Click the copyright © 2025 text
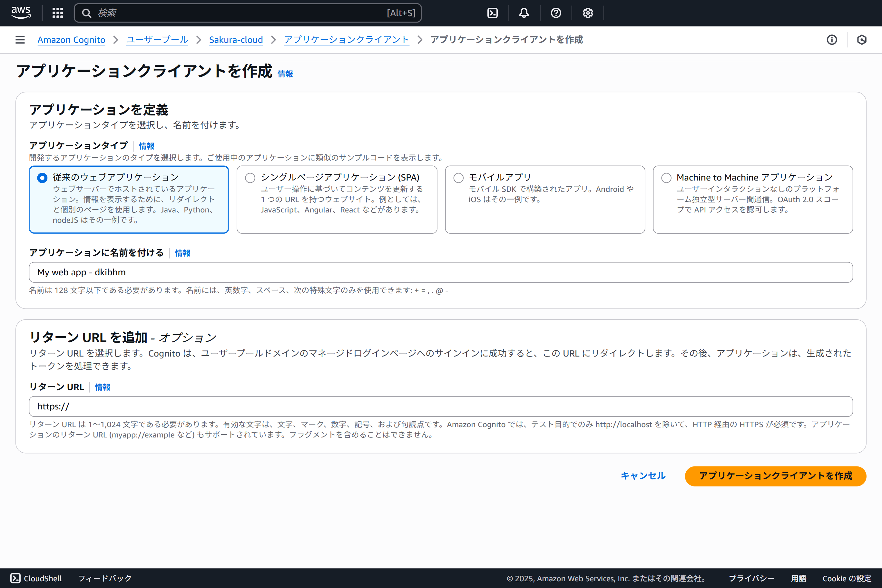The image size is (882, 588). pos(607,578)
